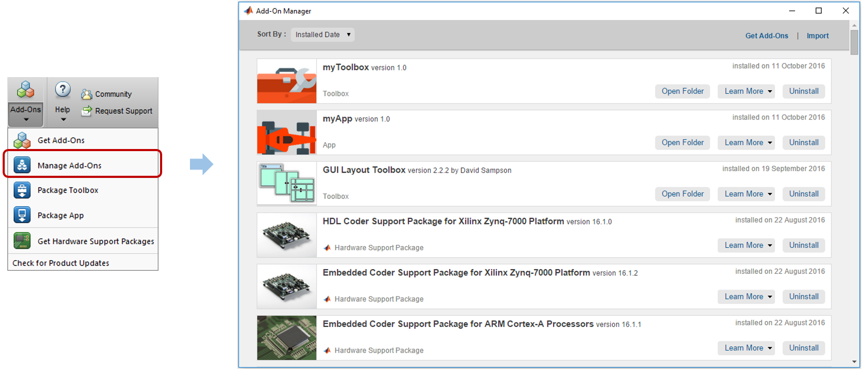This screenshot has height=372, width=868.
Task: Select Manage Add-Ons menu item
Action: coord(69,165)
